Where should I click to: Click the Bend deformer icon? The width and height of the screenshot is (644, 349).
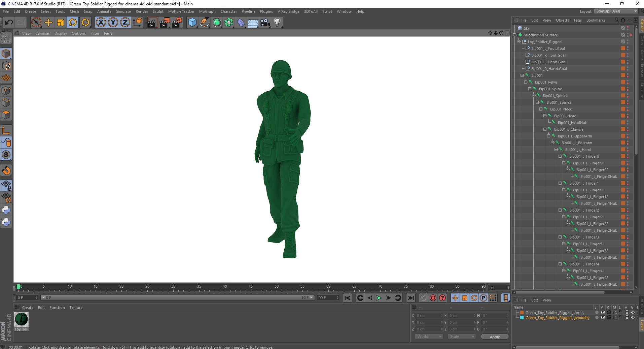click(241, 23)
